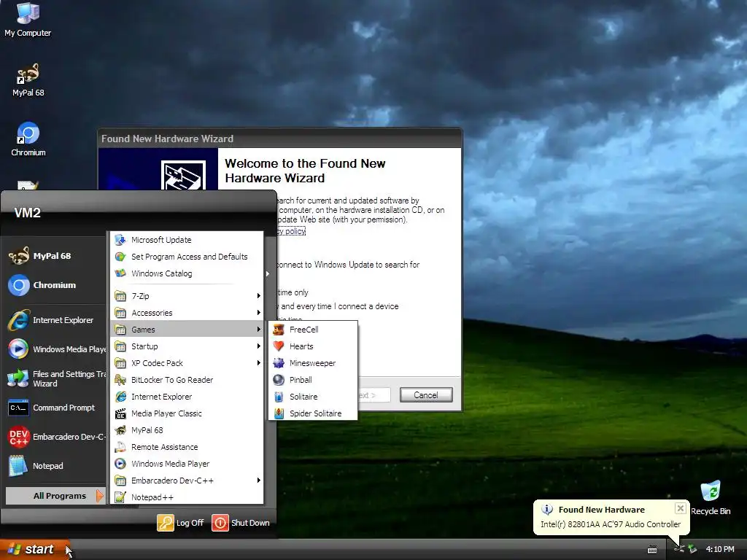
Task: Expand the Games program folder
Action: pyautogui.click(x=187, y=330)
